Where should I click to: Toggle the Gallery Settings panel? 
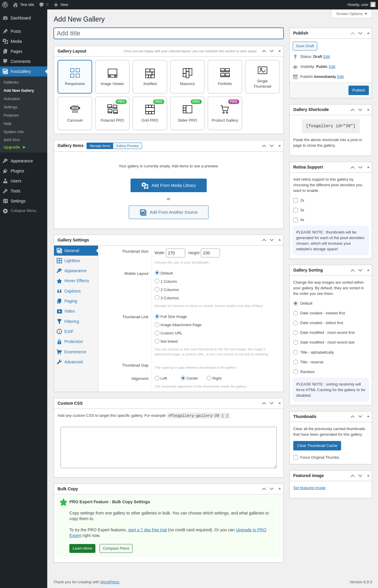[280, 240]
